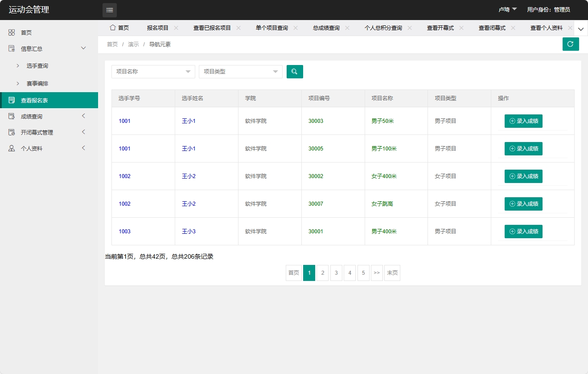Screen dimensions: 588x374
Task: Open the 王小2 athlete link
Action: 188,176
